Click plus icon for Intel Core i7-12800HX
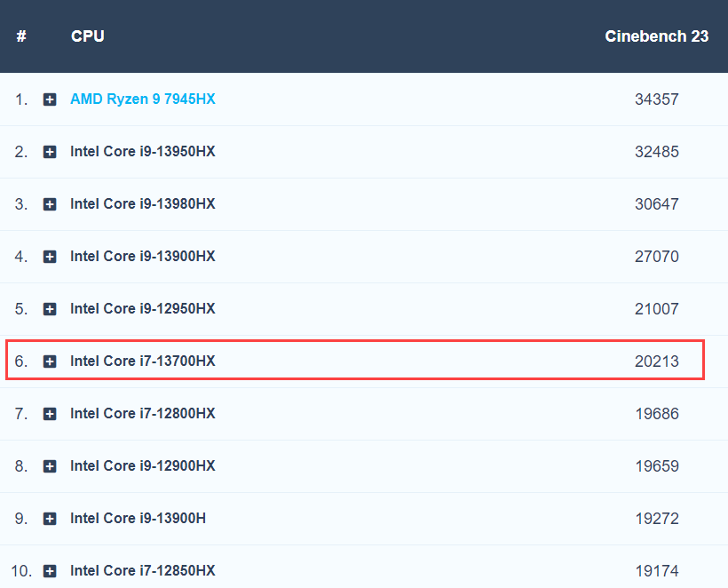728x588 pixels. [x=50, y=414]
